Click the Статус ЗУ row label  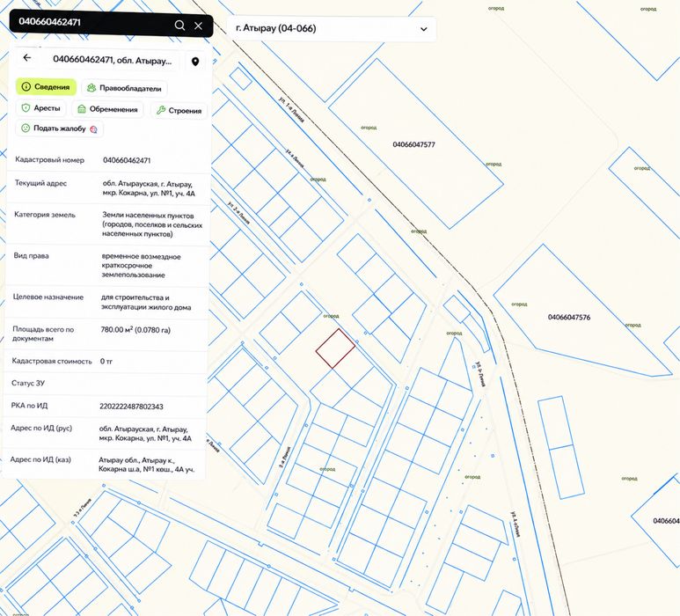28,383
